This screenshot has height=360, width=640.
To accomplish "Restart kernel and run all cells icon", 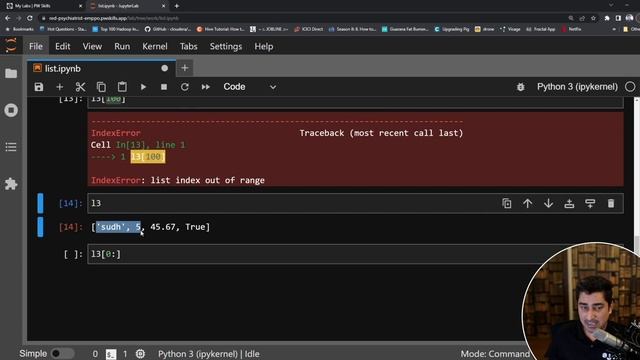I will (206, 87).
